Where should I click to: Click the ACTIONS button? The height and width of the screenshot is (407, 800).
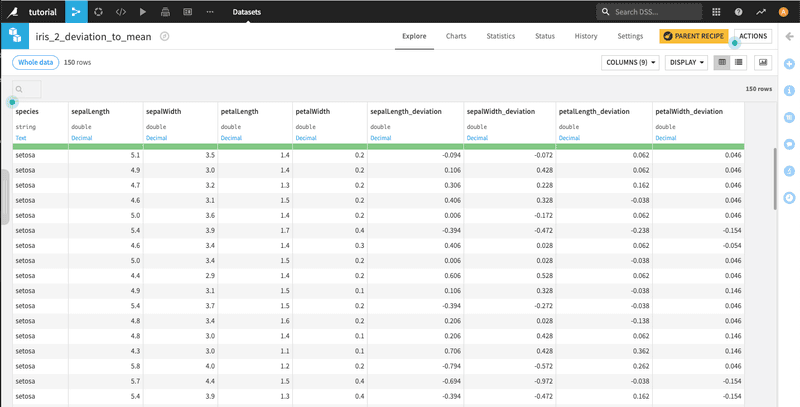[753, 36]
